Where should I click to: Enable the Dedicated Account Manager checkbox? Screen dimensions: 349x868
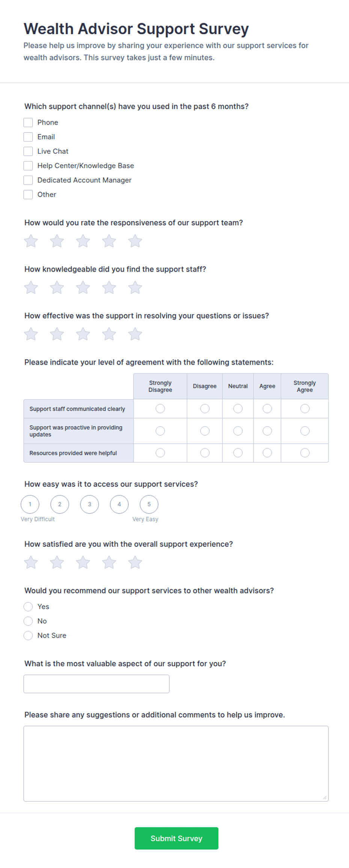[x=28, y=180]
